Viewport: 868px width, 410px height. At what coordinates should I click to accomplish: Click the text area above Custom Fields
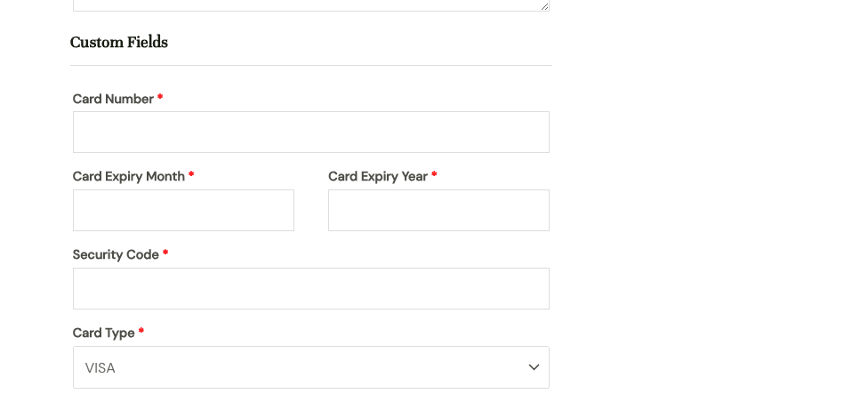point(310,4)
